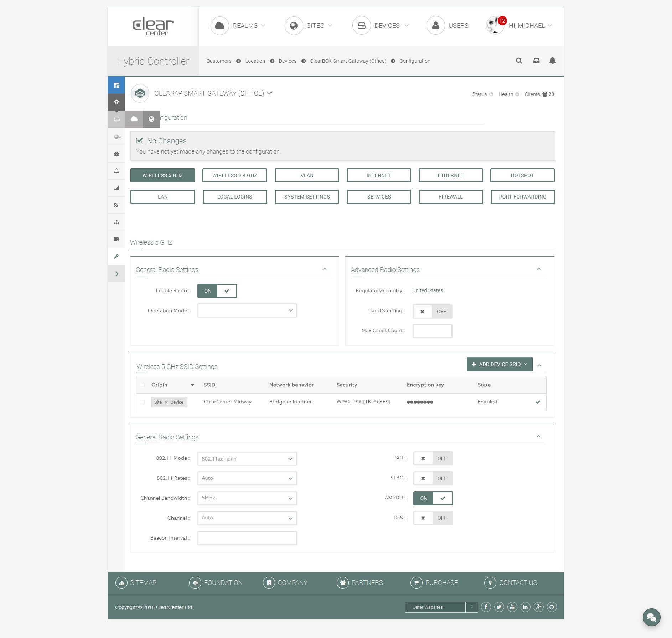672x638 pixels.
Task: Toggle the STBC switch
Action: [x=433, y=478]
